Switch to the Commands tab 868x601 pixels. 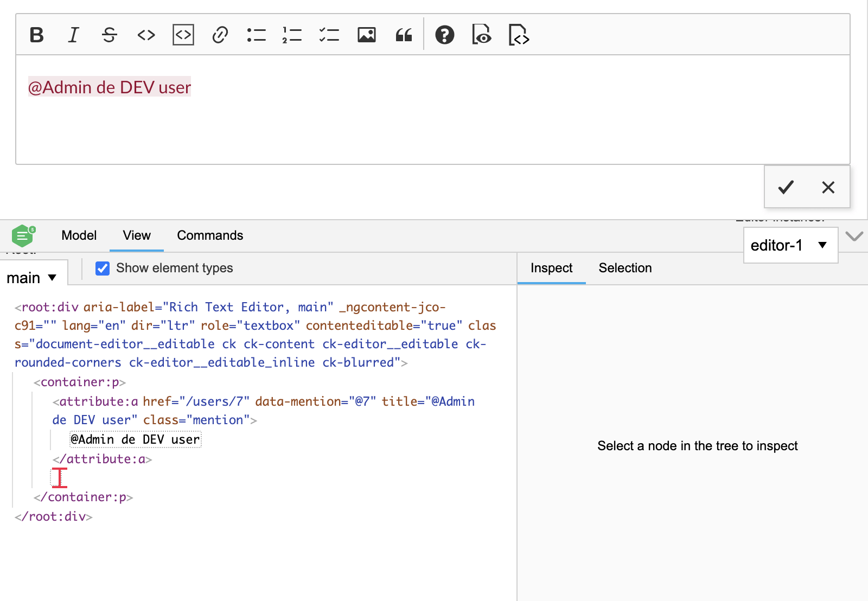(209, 235)
